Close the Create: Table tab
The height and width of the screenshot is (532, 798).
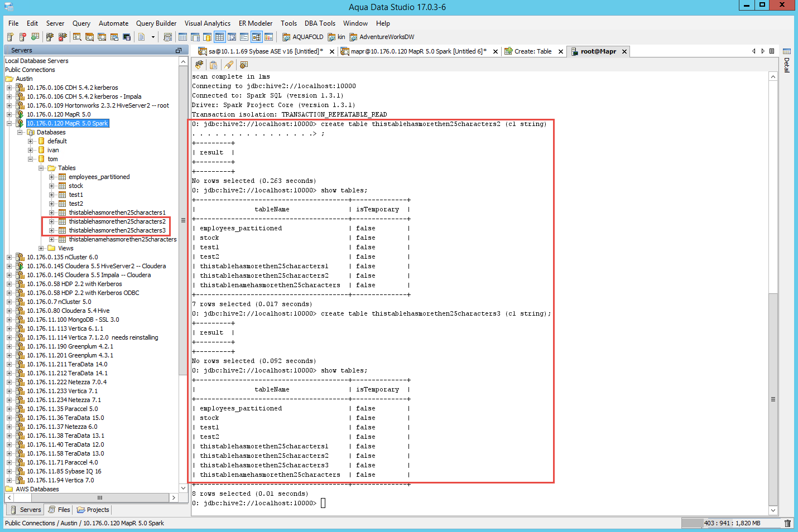tap(561, 51)
